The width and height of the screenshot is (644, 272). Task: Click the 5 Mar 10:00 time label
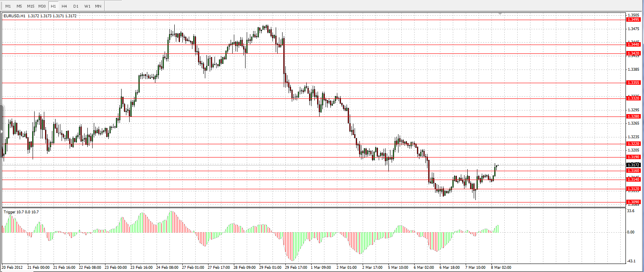click(398, 268)
